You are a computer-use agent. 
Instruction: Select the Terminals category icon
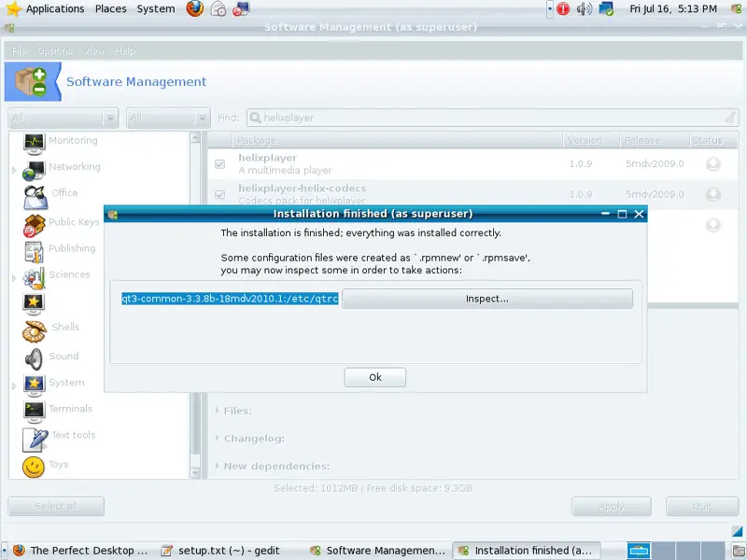click(x=34, y=412)
